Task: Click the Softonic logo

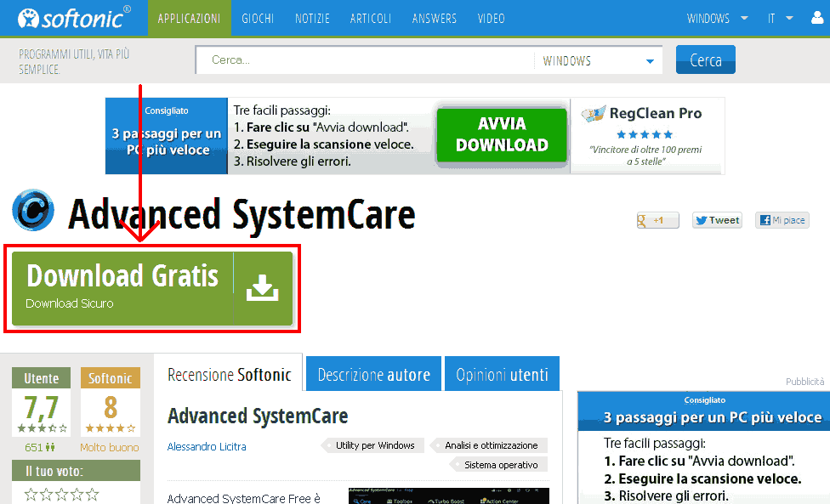Action: [x=74, y=18]
